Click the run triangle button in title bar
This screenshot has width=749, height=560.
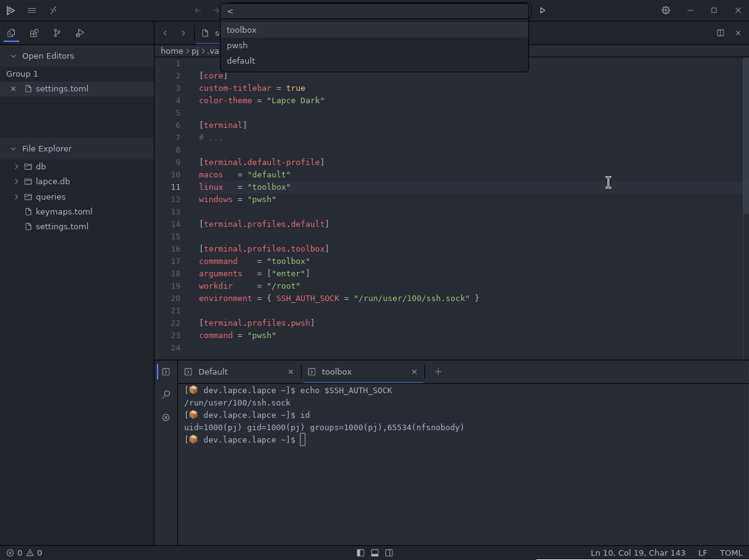pos(543,11)
